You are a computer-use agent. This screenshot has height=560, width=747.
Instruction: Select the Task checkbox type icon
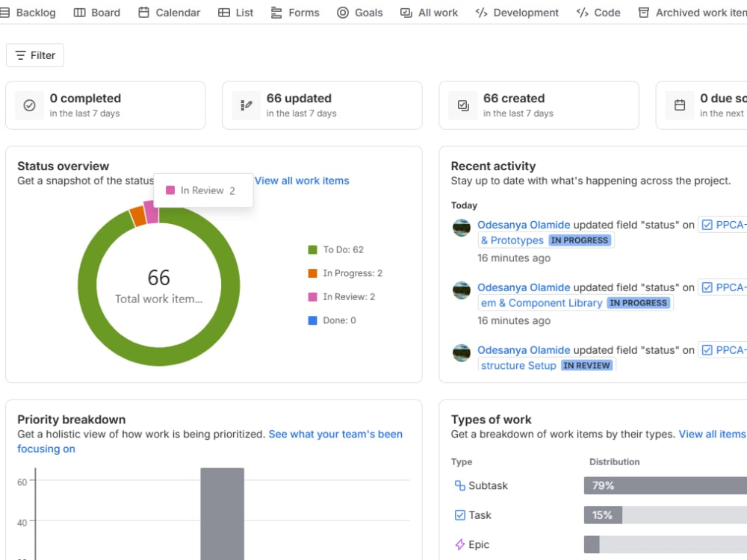(459, 514)
